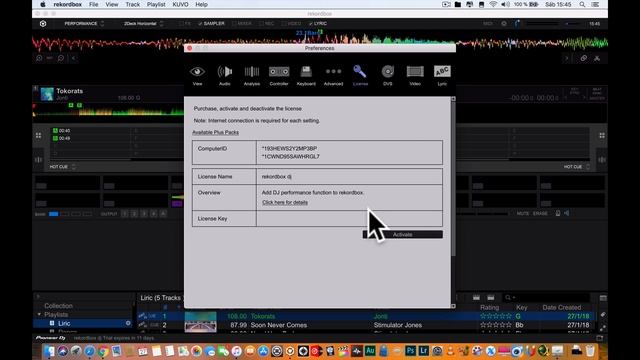Click the volume icon in menu bar

tap(505, 4)
